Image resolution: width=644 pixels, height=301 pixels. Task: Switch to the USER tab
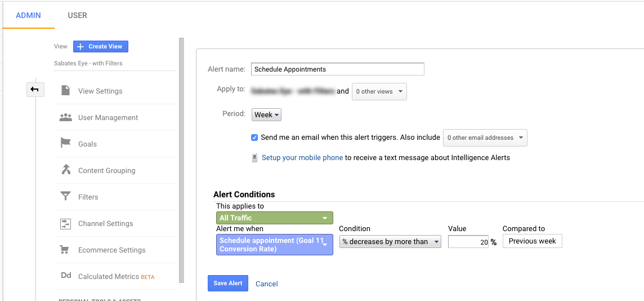[77, 15]
